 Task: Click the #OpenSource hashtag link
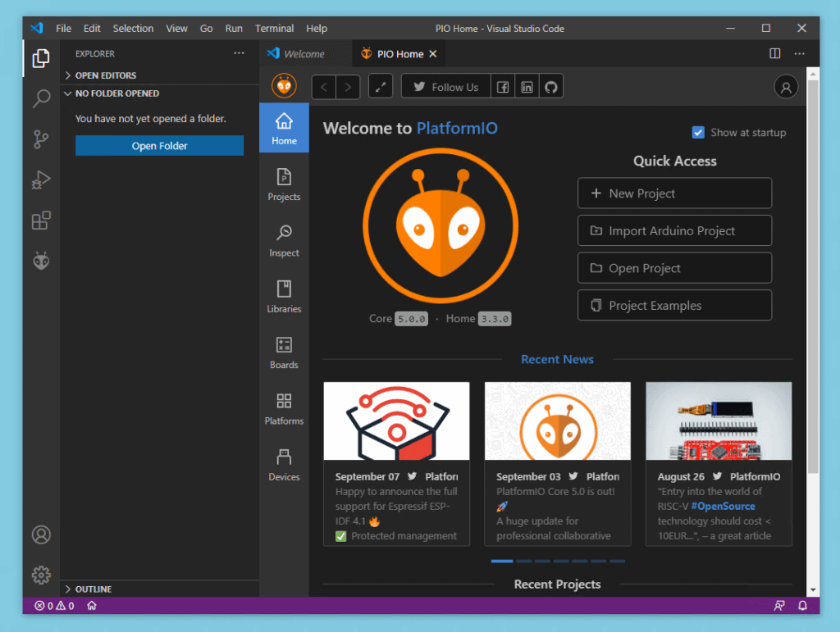point(723,507)
